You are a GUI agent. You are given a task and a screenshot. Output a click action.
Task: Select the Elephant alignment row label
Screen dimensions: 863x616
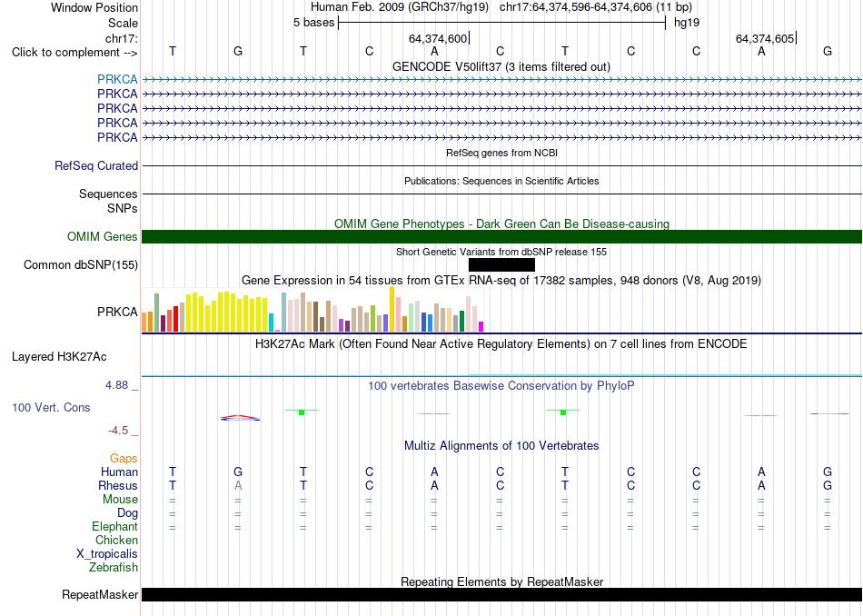(114, 526)
